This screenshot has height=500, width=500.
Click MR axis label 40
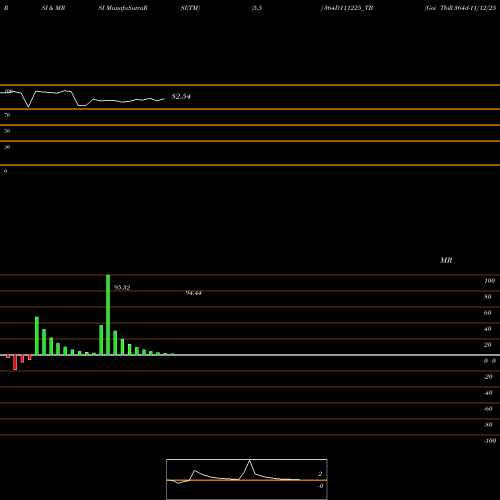[x=488, y=329]
